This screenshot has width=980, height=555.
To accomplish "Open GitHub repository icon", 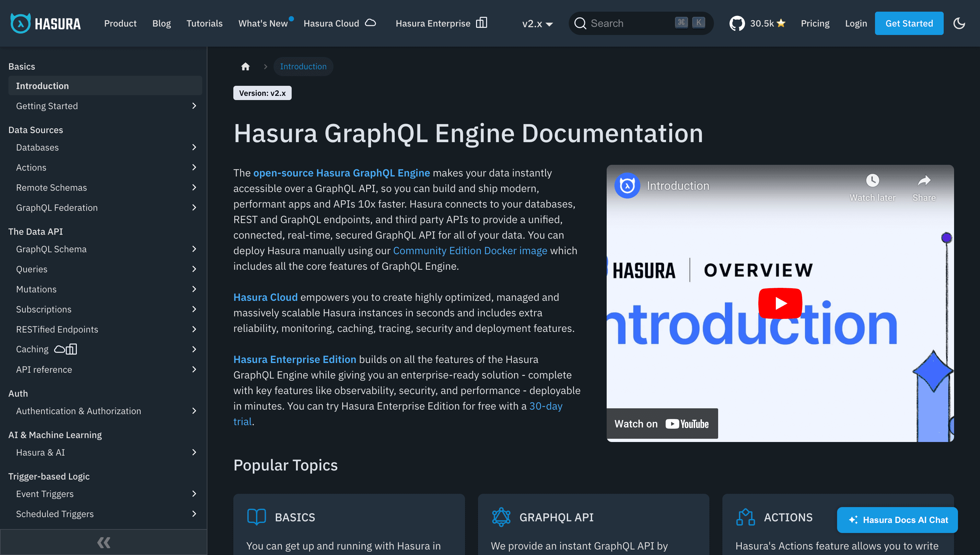I will (x=737, y=23).
